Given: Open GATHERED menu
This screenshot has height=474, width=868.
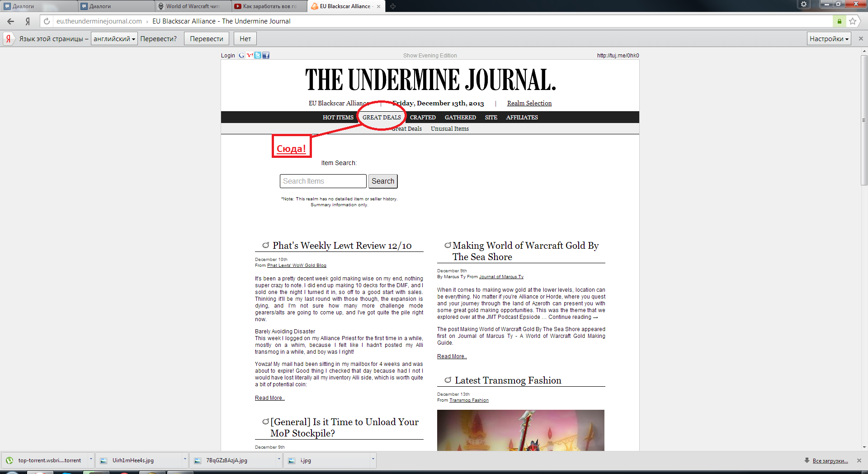Looking at the screenshot, I should tap(460, 117).
